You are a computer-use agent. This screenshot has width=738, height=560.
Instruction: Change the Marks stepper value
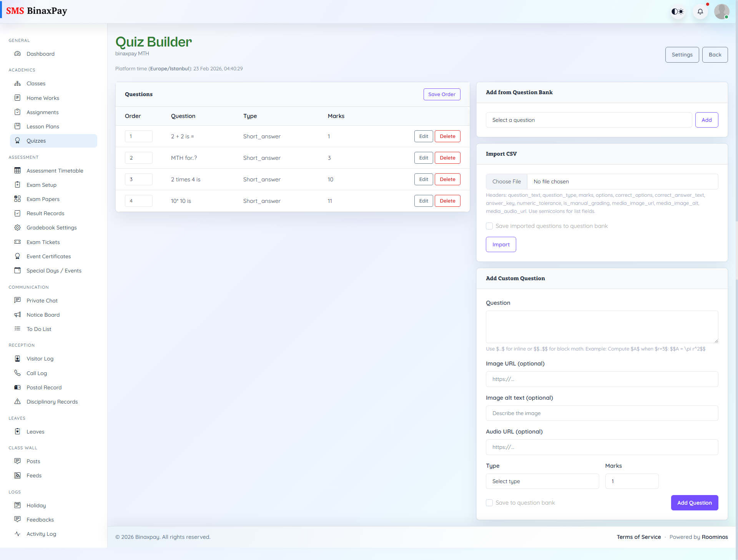point(632,481)
